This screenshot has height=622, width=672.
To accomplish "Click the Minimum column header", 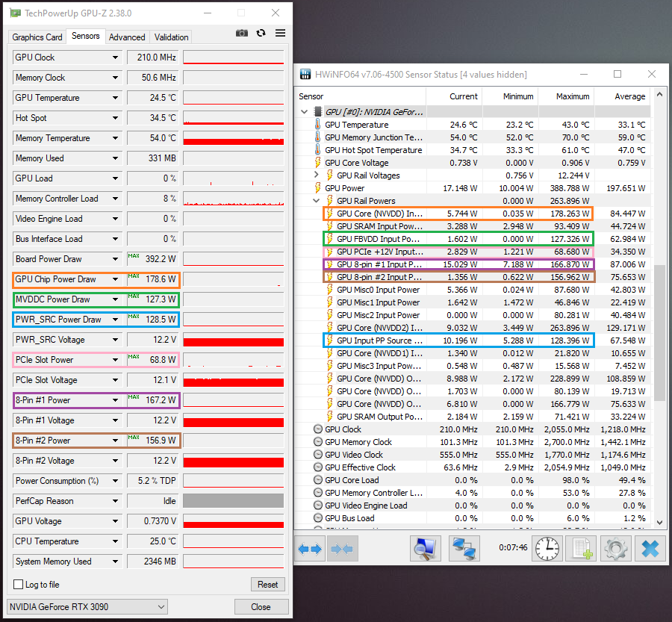I will [x=511, y=96].
